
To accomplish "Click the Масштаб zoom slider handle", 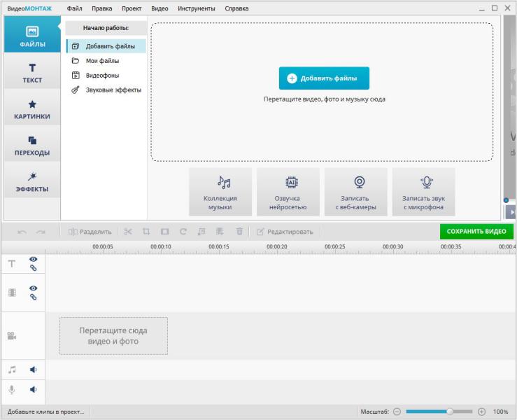I will [x=450, y=412].
